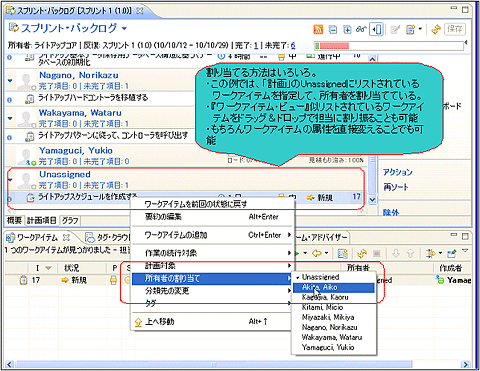Open the スプリント・バックログ title dropdown arrow
This screenshot has width=480, height=371.
[124, 29]
